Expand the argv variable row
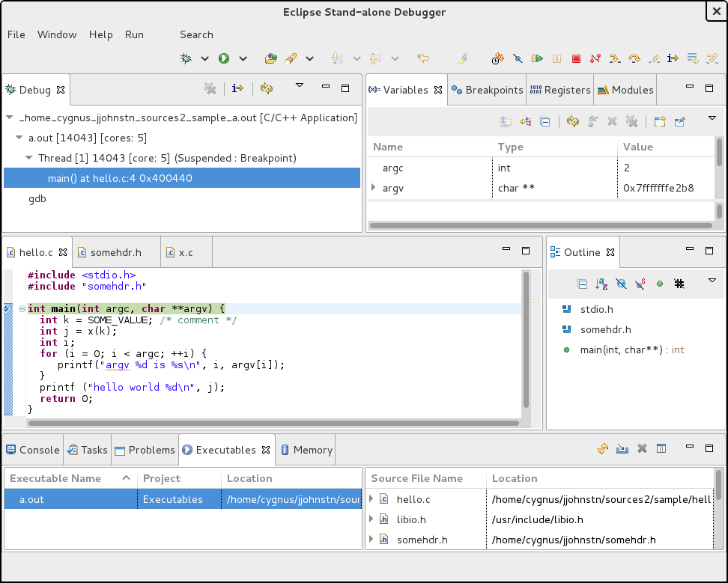 [373, 188]
